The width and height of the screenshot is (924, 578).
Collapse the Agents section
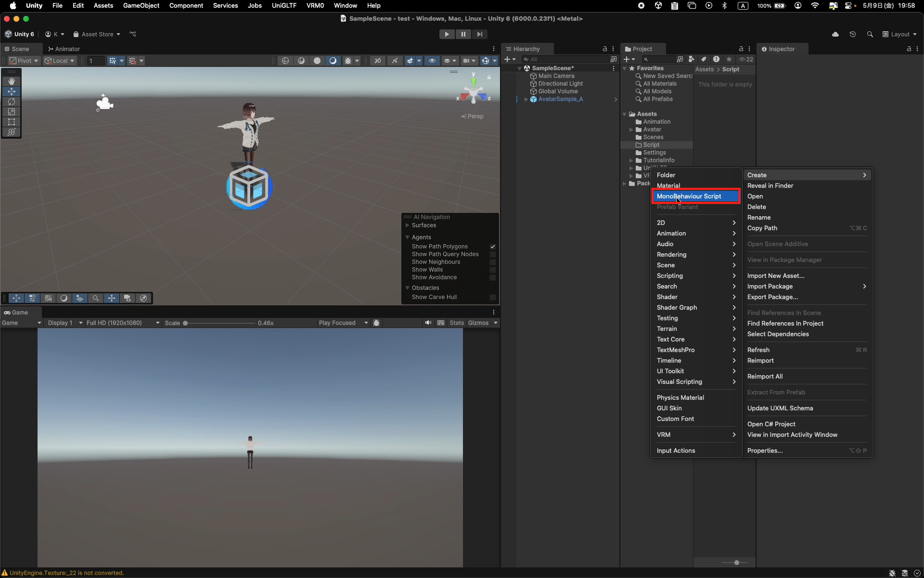(407, 237)
